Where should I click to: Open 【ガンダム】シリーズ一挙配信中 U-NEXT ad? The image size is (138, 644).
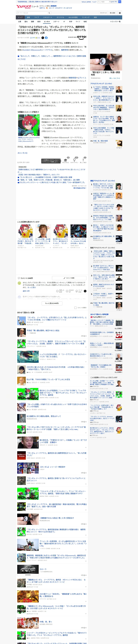coord(52,467)
